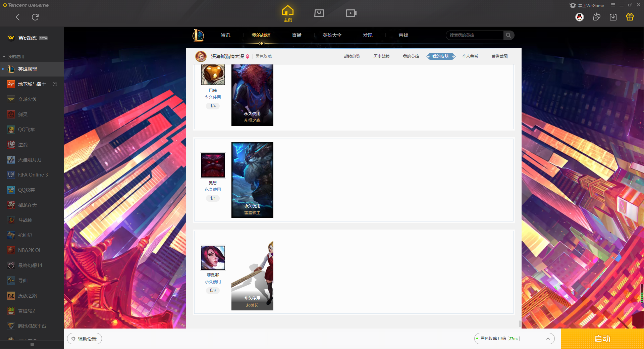Viewport: 644px width, 349px height.
Task: Select 剑灵 game icon
Action: click(11, 114)
